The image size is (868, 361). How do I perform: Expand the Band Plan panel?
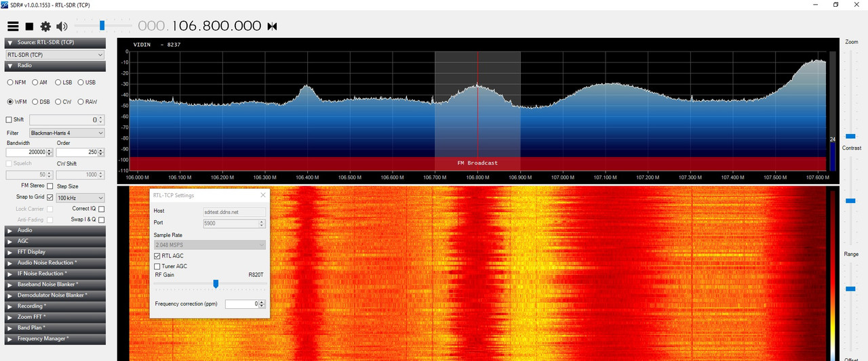[55, 328]
